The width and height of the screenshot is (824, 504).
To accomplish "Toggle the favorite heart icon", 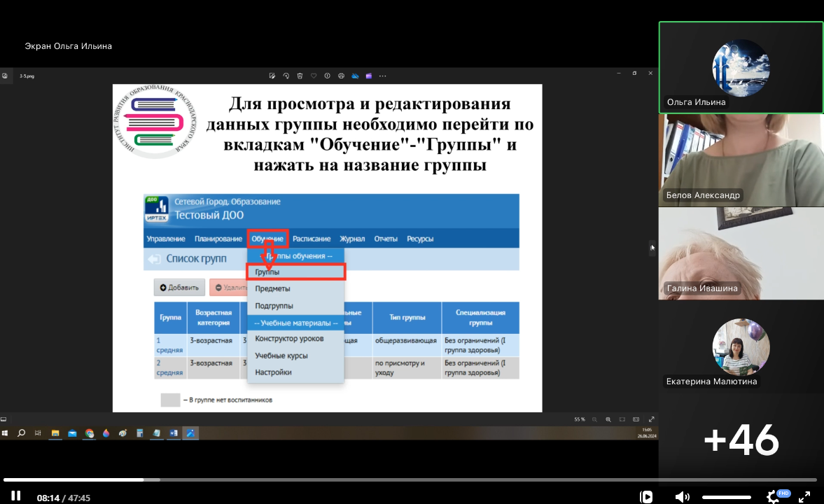I will pyautogui.click(x=314, y=76).
